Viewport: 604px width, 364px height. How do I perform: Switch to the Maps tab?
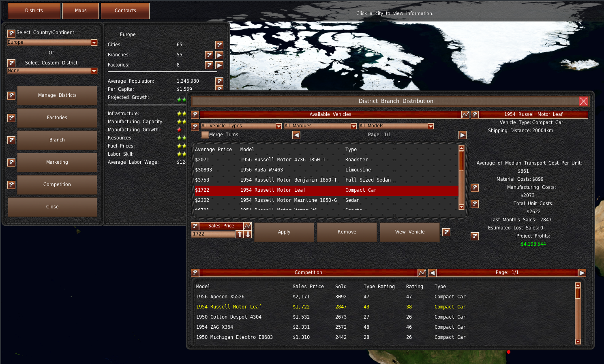click(81, 11)
